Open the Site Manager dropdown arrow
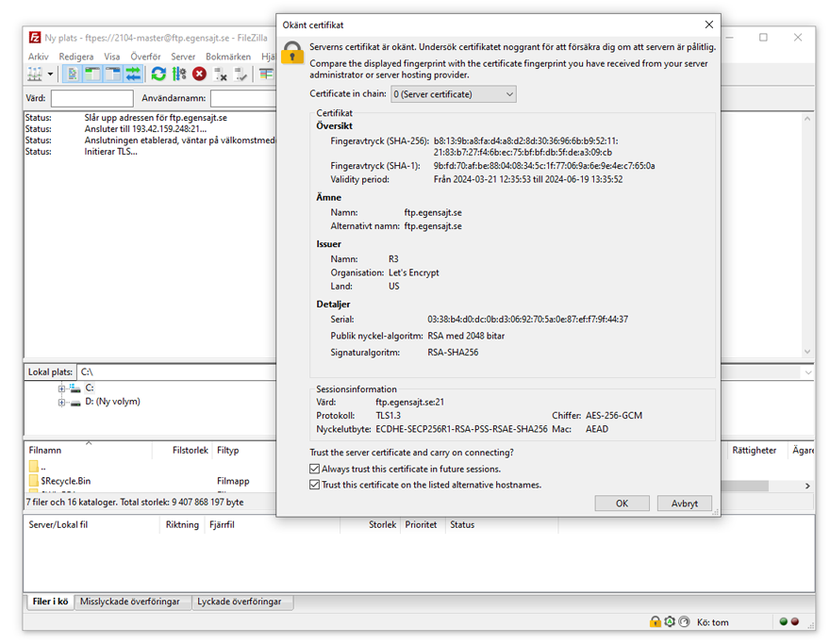 pos(51,74)
